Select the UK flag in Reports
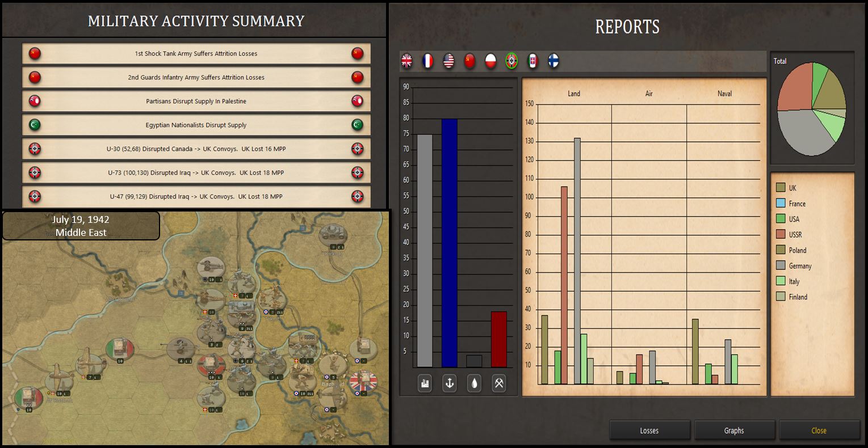The image size is (868, 448). (407, 61)
